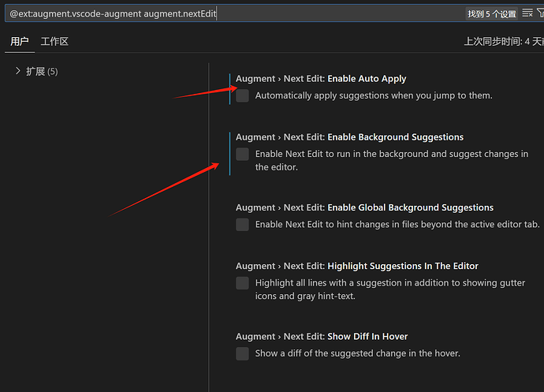
Task: Switch to the 工作区 settings tab
Action: tap(54, 42)
